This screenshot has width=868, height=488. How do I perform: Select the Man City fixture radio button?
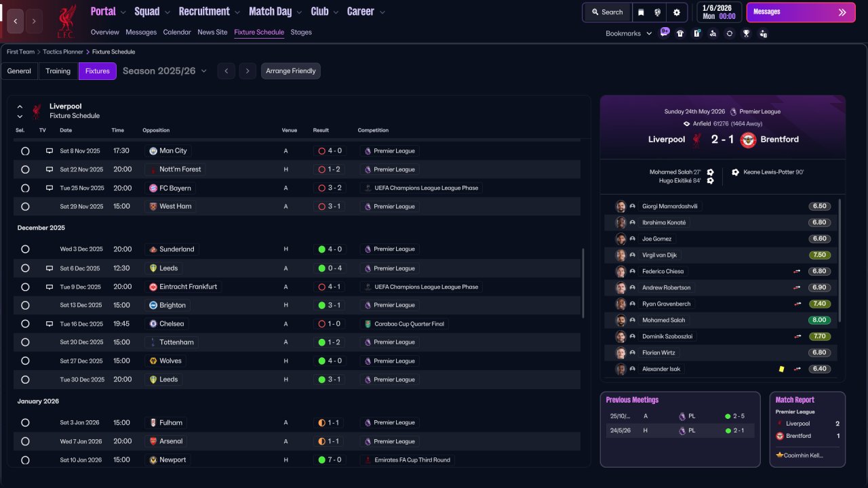pos(25,151)
